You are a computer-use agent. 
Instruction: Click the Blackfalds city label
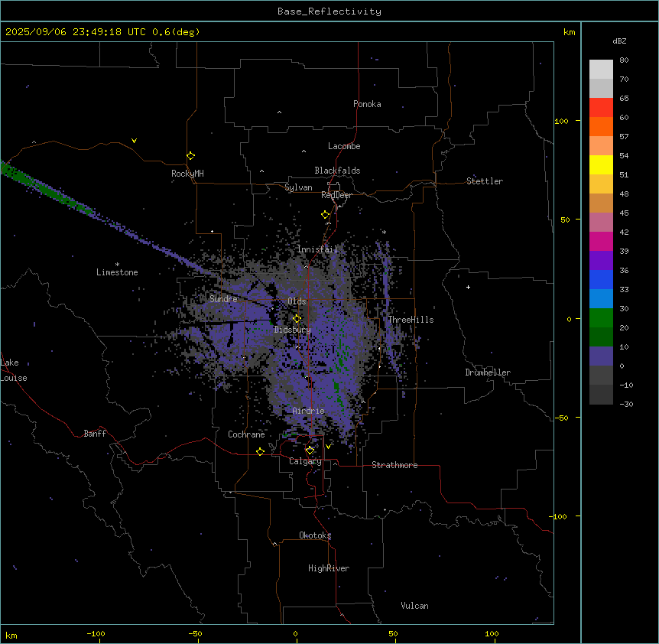[337, 171]
